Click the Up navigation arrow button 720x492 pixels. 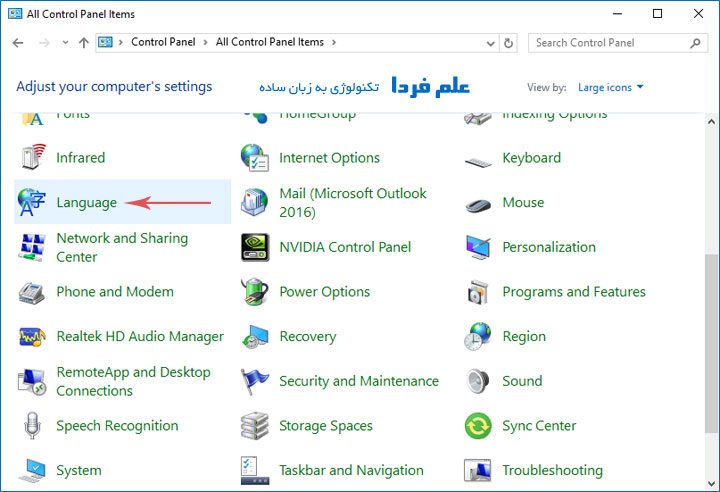coord(83,43)
